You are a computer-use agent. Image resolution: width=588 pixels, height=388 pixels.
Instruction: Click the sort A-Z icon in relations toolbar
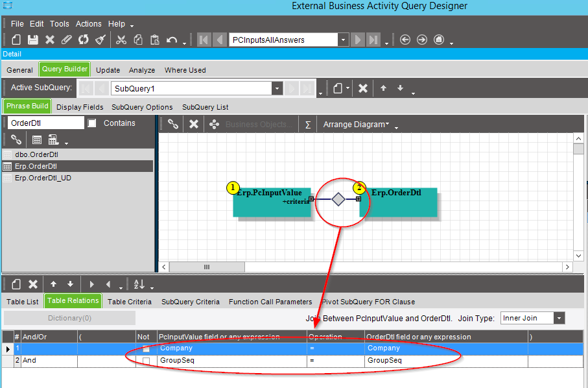click(139, 284)
